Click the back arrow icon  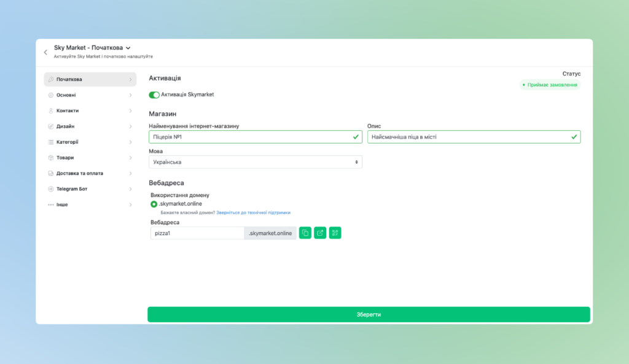click(x=45, y=52)
